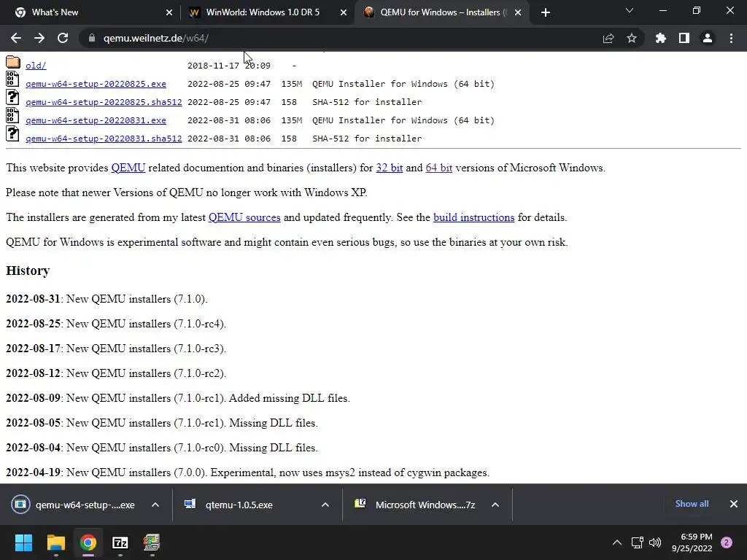Viewport: 747px width, 560px height.
Task: Open the tab search chevron
Action: (630, 10)
